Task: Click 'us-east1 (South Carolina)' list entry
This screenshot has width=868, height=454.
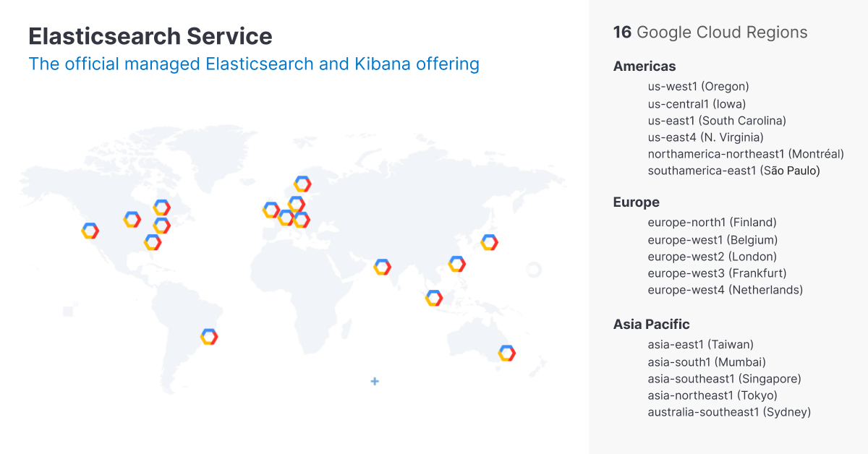Action: tap(717, 121)
